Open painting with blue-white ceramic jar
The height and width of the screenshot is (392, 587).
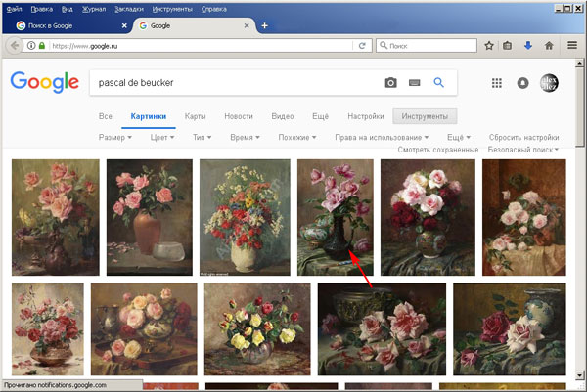click(x=510, y=328)
